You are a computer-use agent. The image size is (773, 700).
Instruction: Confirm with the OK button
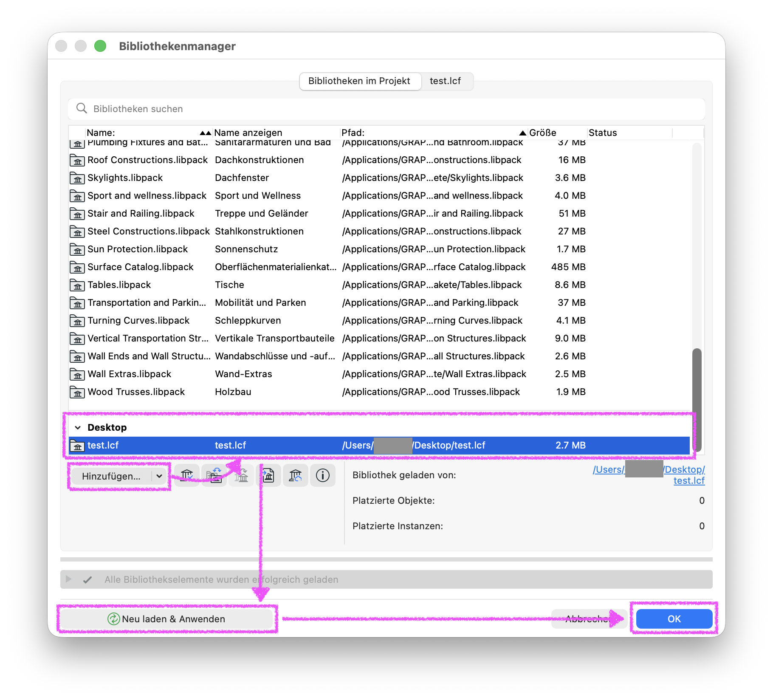(674, 619)
